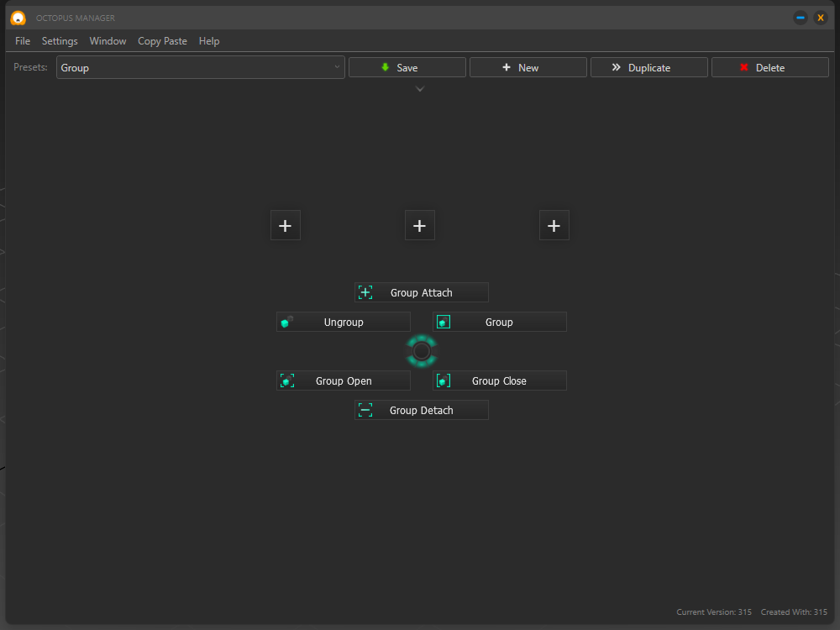Click the "Created With: 315" text
Image resolution: width=840 pixels, height=630 pixels.
[x=794, y=612]
